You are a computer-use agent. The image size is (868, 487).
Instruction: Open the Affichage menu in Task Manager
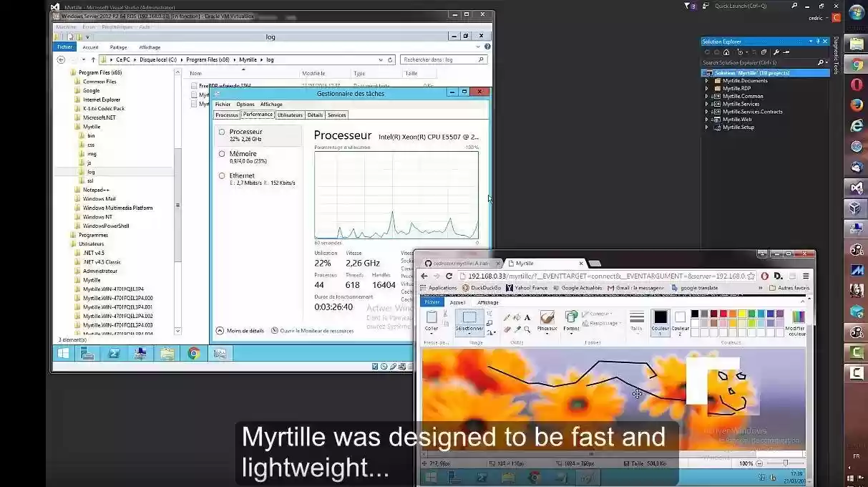271,104
